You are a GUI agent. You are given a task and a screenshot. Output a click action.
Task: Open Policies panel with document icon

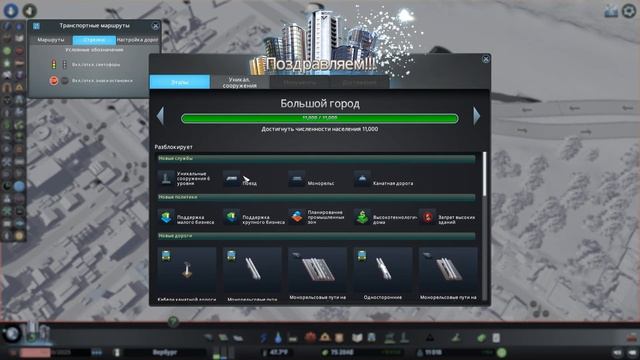pyautogui.click(x=496, y=338)
